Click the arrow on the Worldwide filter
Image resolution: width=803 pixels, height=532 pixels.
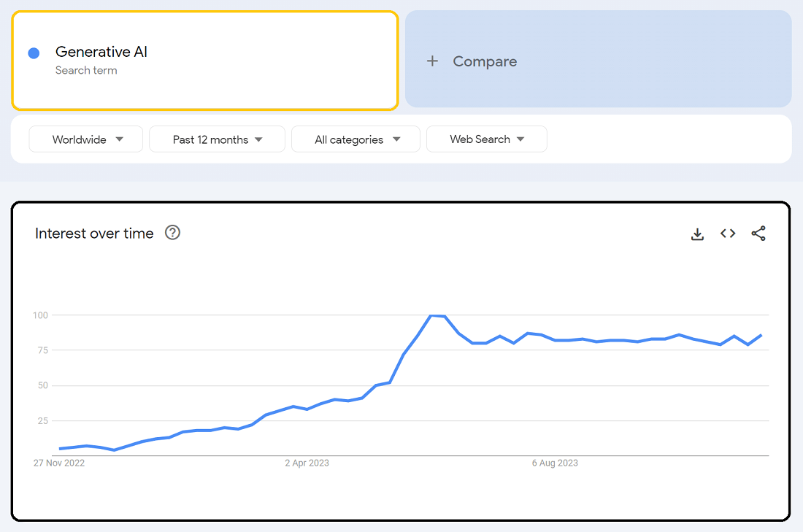tap(119, 139)
